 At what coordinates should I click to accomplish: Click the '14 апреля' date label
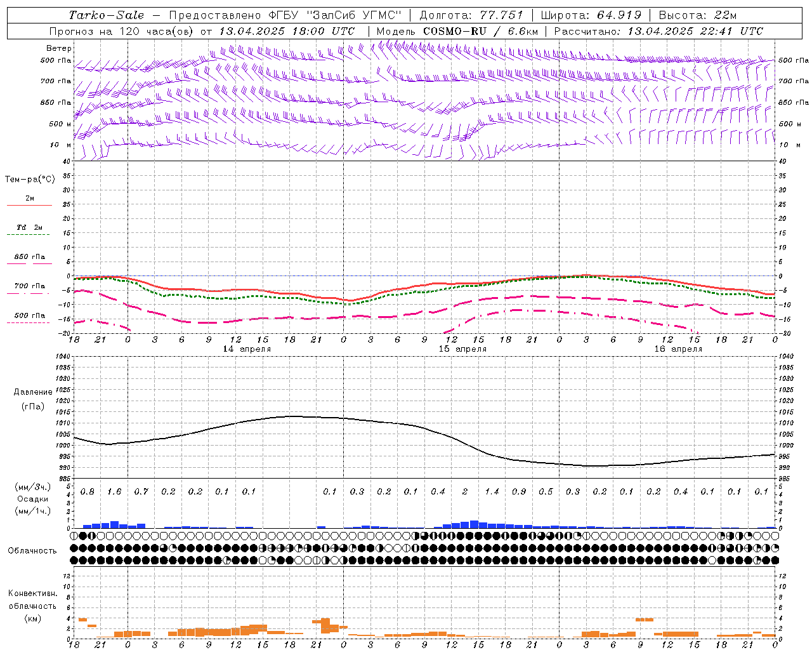pos(247,349)
